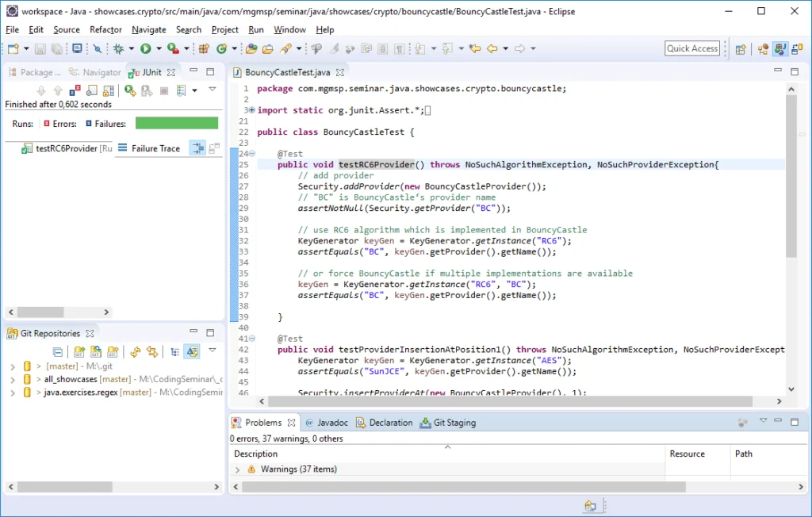Open JUnit test run history icon

(x=182, y=90)
